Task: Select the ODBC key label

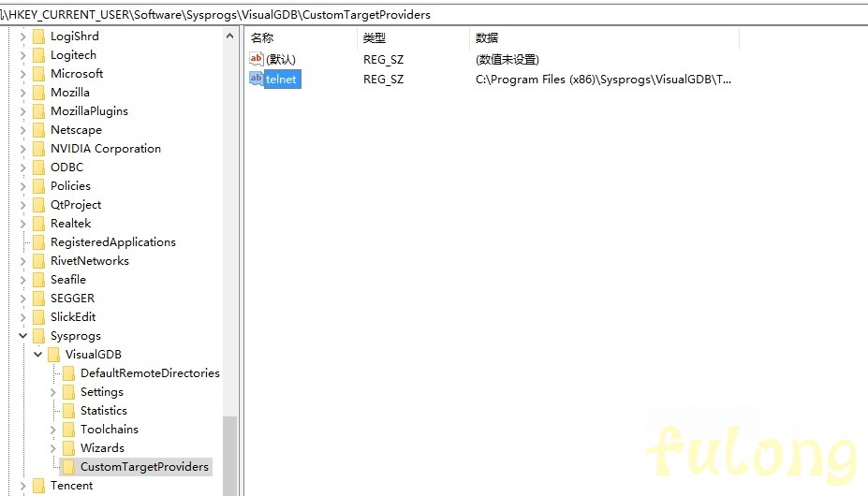Action: pos(67,168)
